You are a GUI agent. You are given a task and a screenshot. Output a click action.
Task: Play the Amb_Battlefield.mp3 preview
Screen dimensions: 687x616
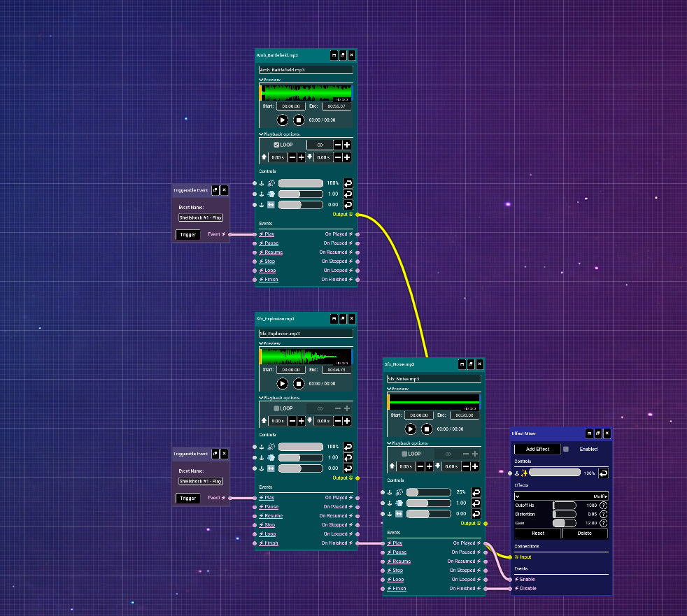pos(282,120)
